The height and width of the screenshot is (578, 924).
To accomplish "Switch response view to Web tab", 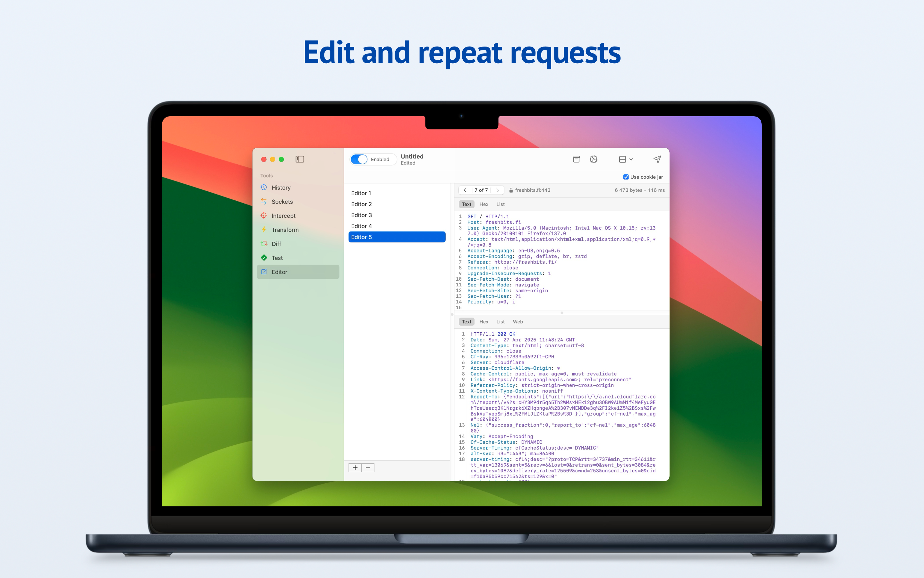I will pos(518,322).
